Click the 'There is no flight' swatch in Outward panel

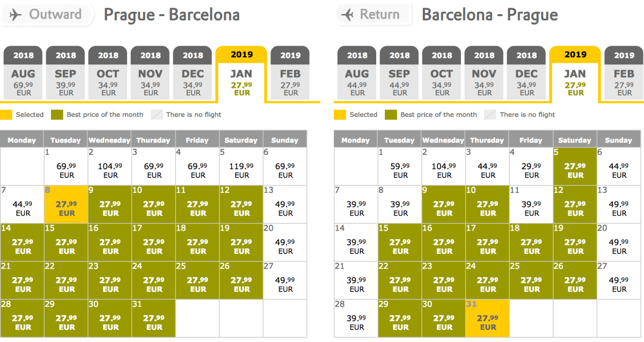click(x=156, y=115)
